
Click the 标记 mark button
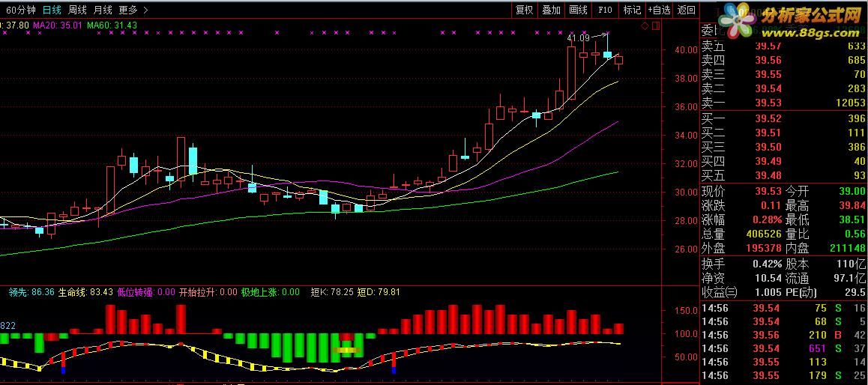click(632, 10)
